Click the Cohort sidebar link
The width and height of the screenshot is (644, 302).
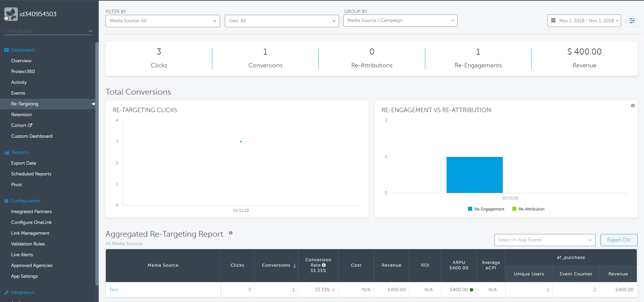19,126
